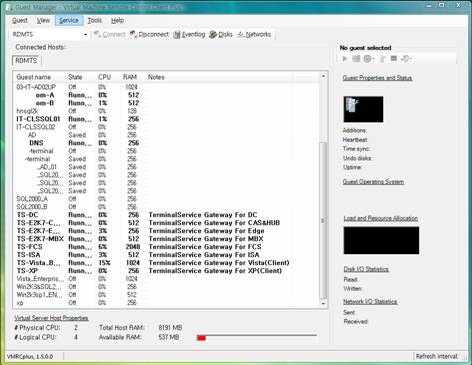This screenshot has width=472, height=365.
Task: Select the Win2K3&SQL2... guest row
Action: click(167, 287)
